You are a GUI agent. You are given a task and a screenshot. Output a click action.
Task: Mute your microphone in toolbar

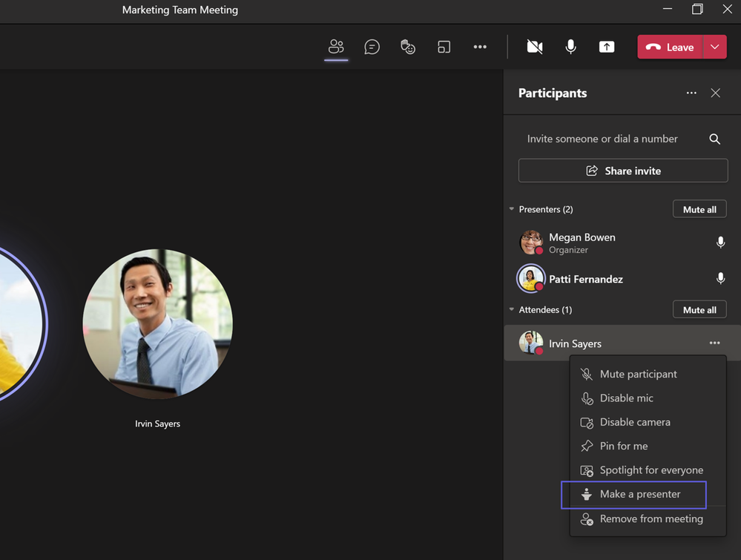point(570,47)
